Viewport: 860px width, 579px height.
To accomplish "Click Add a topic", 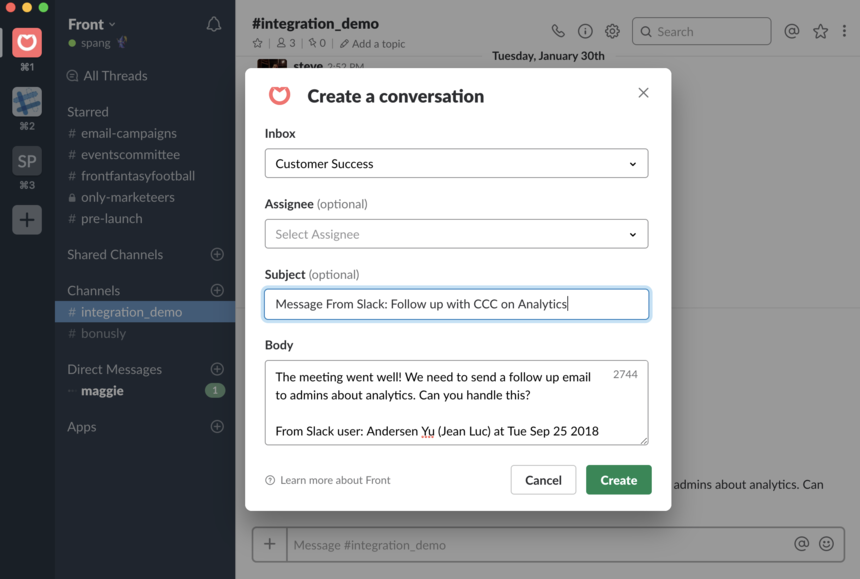I will (372, 44).
